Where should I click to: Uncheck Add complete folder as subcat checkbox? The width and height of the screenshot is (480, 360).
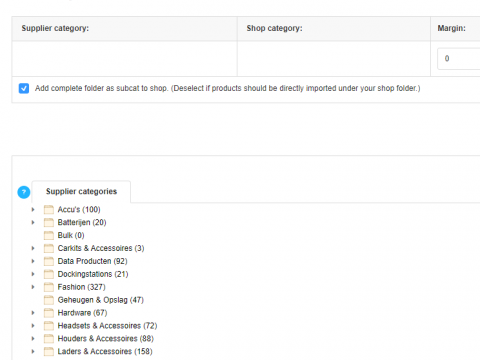tap(24, 88)
